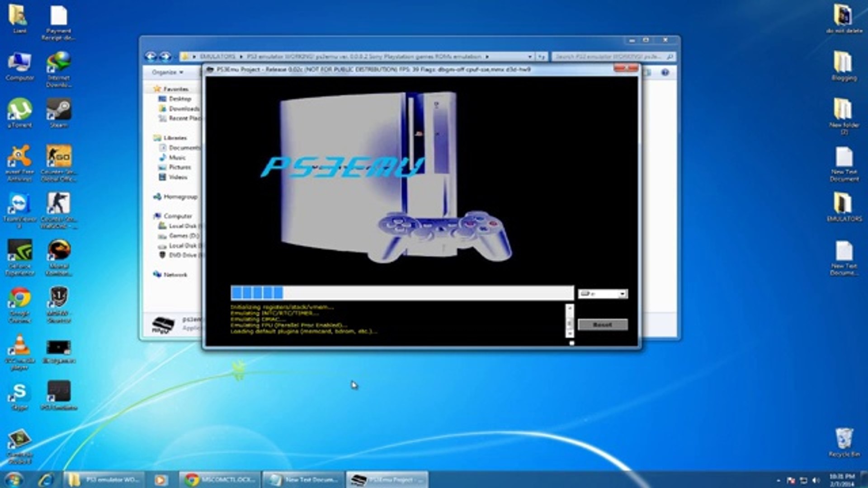Screen dimensions: 868x488
Task: Click the Reset button in PS3Emu
Action: tap(602, 324)
